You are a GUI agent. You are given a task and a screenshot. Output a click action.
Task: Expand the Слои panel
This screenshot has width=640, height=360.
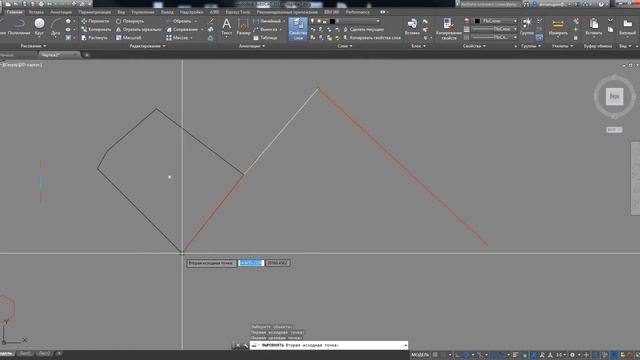click(345, 46)
